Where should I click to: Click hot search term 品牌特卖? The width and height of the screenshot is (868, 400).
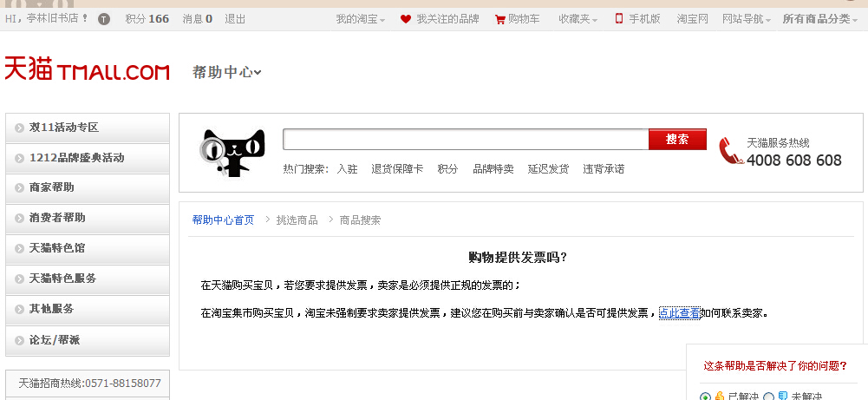(x=493, y=169)
